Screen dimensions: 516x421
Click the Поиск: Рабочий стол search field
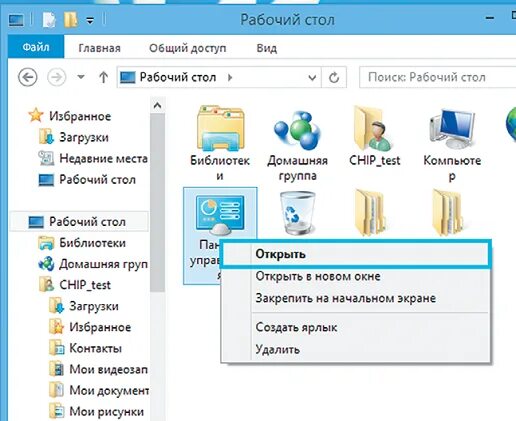pyautogui.click(x=437, y=78)
